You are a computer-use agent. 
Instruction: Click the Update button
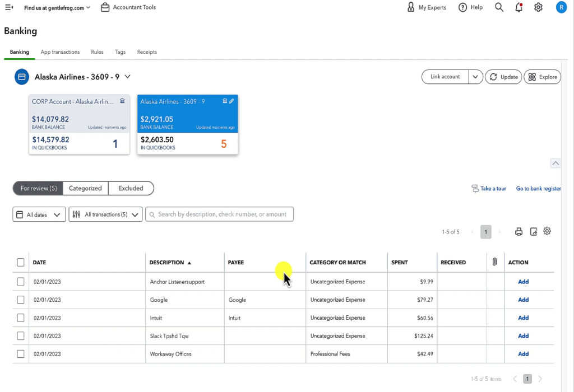click(x=503, y=77)
